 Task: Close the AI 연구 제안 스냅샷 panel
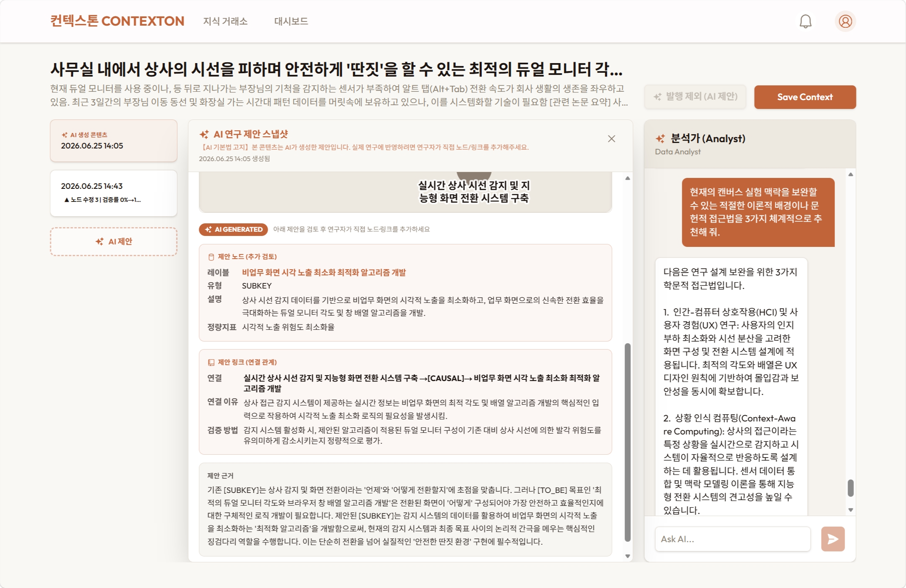pyautogui.click(x=611, y=139)
